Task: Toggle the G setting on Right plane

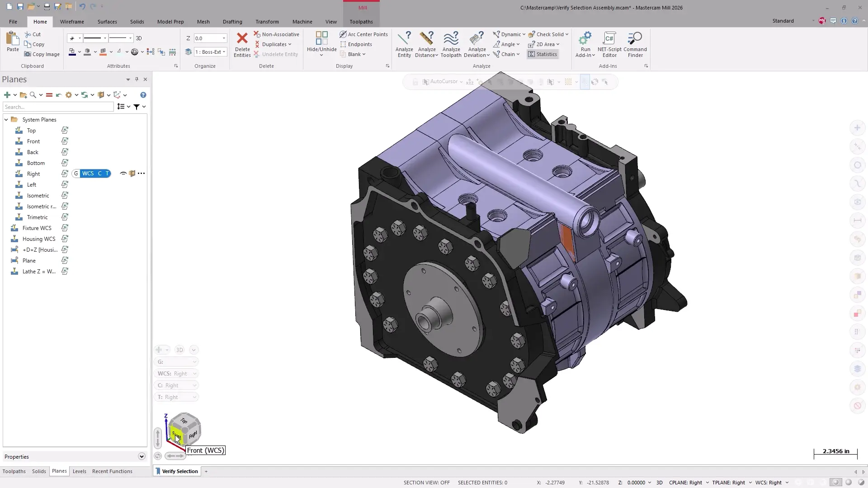Action: pos(76,174)
